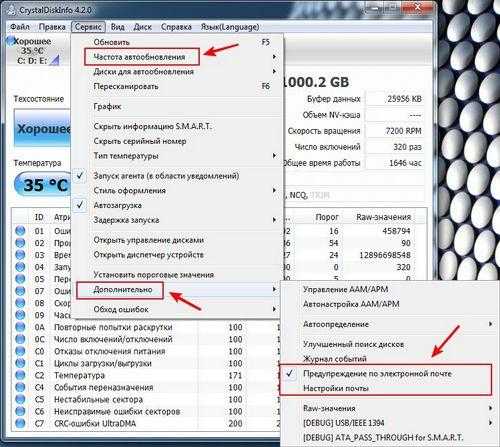Open the Язык(Language) menu
The image size is (500, 447).
[x=230, y=27]
